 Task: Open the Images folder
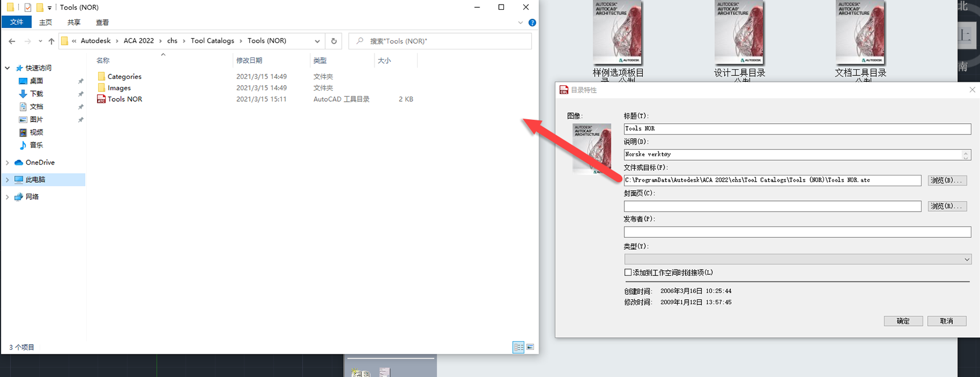(114, 88)
